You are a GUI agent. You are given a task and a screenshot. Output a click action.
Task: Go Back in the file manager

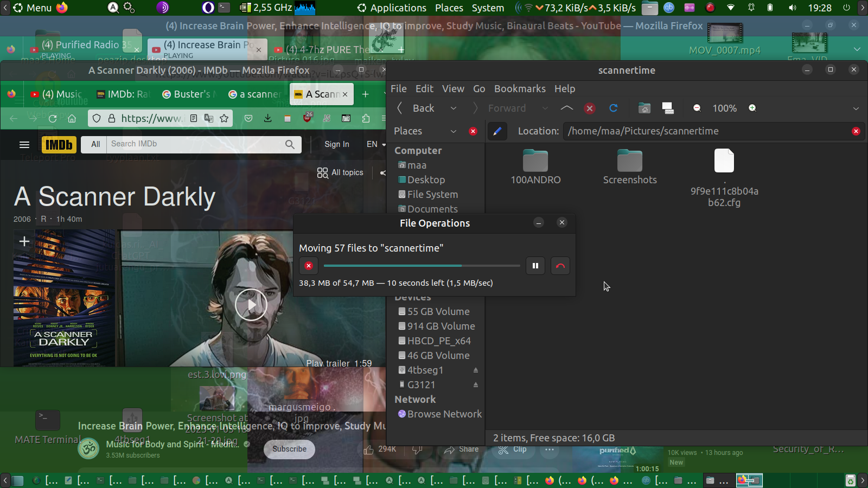(416, 108)
